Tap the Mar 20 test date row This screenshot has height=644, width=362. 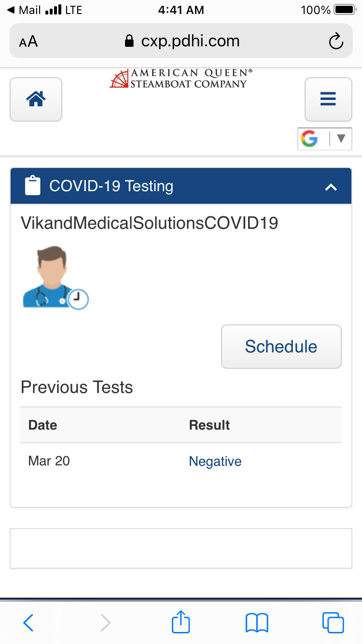click(x=49, y=461)
